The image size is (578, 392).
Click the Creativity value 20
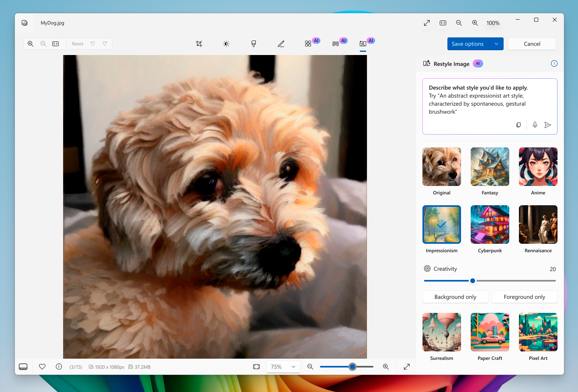[x=553, y=269]
